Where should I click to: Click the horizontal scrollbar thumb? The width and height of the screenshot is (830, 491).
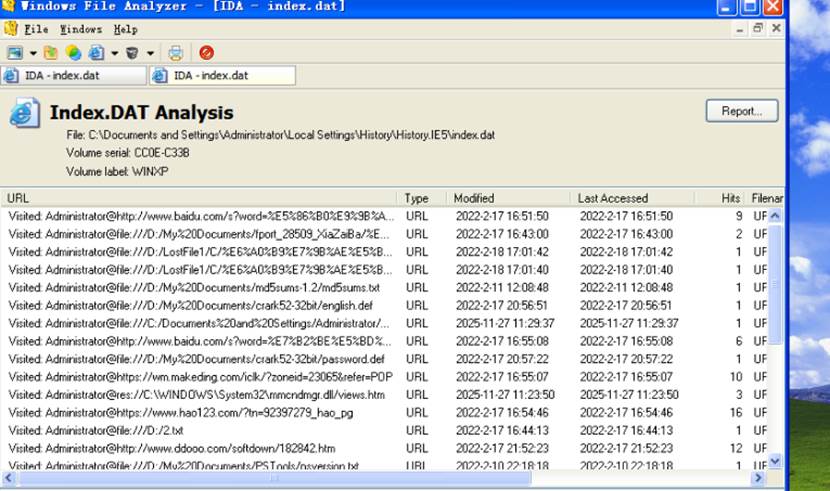[274, 478]
